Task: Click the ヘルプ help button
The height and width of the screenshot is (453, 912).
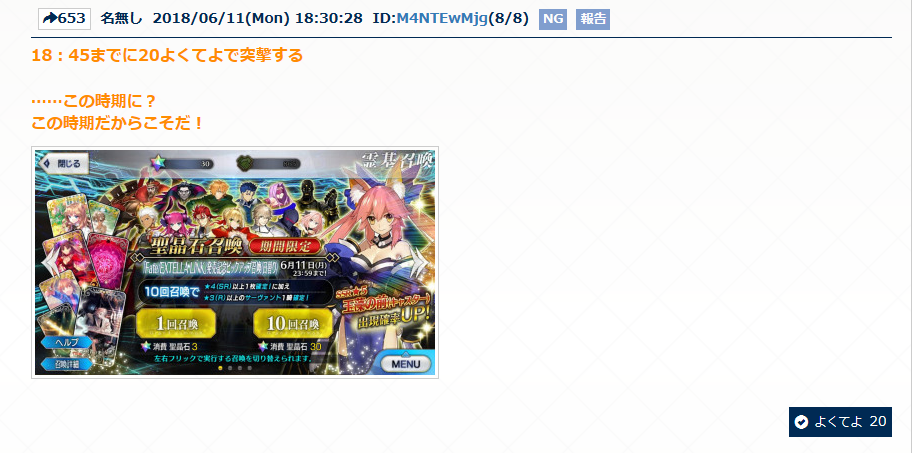Action: (66, 343)
